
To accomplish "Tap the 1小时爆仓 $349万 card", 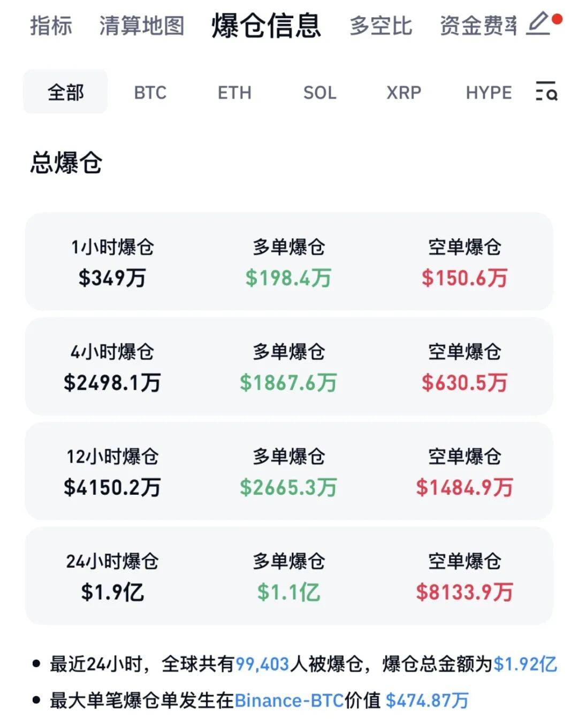I will point(112,262).
